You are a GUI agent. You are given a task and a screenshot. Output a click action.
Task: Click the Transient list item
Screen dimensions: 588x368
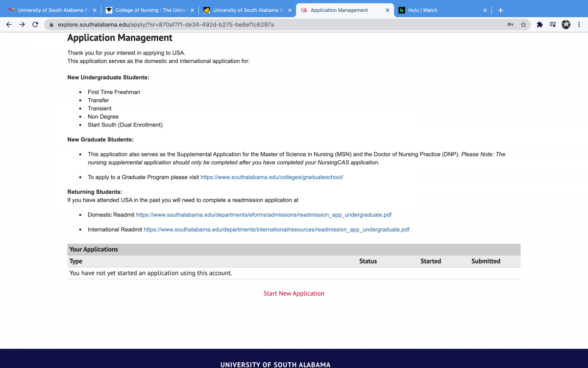(x=99, y=108)
